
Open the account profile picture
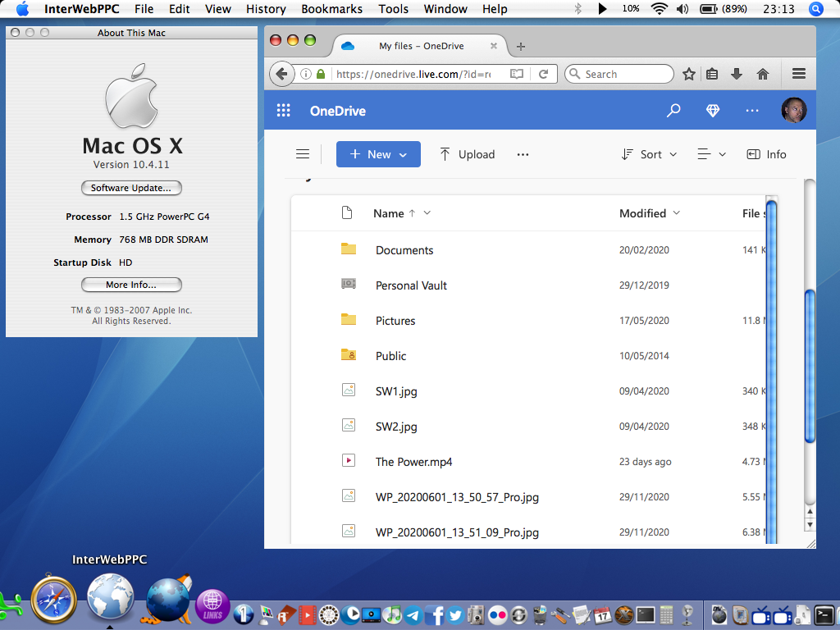coord(794,111)
